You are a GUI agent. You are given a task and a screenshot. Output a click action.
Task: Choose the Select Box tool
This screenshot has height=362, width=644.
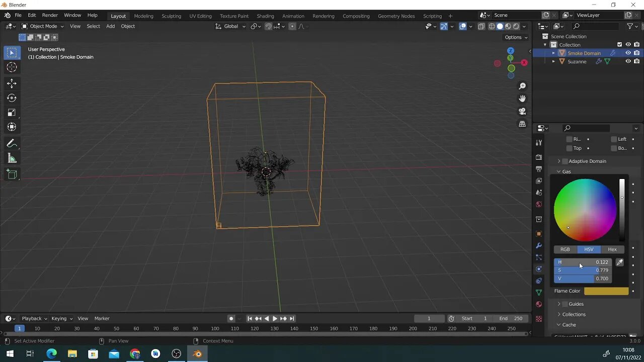[12, 53]
